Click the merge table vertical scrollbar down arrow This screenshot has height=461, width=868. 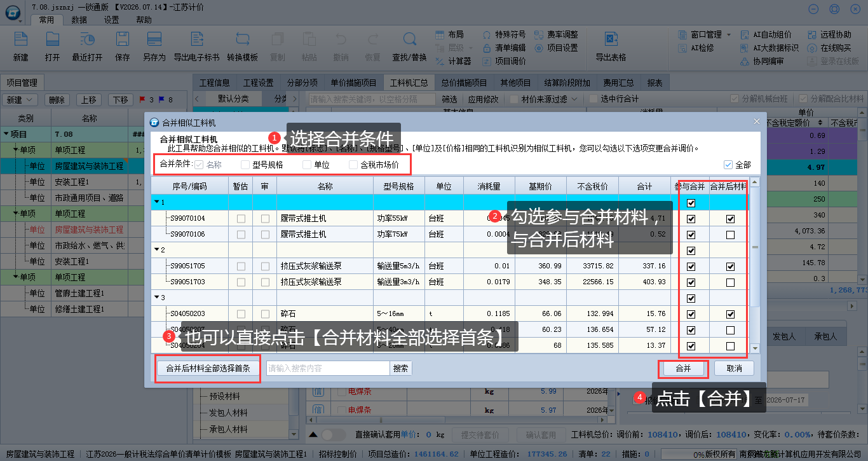[x=755, y=348]
